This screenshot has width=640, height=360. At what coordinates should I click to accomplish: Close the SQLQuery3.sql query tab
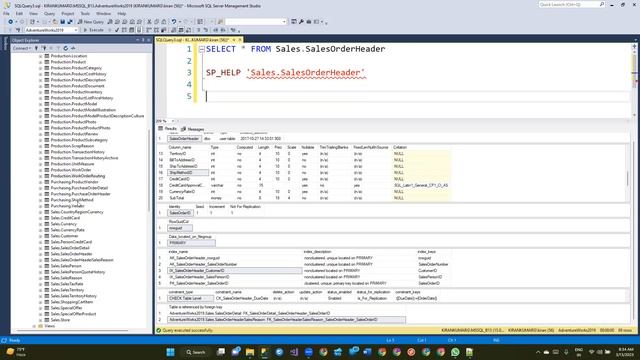tap(240, 40)
